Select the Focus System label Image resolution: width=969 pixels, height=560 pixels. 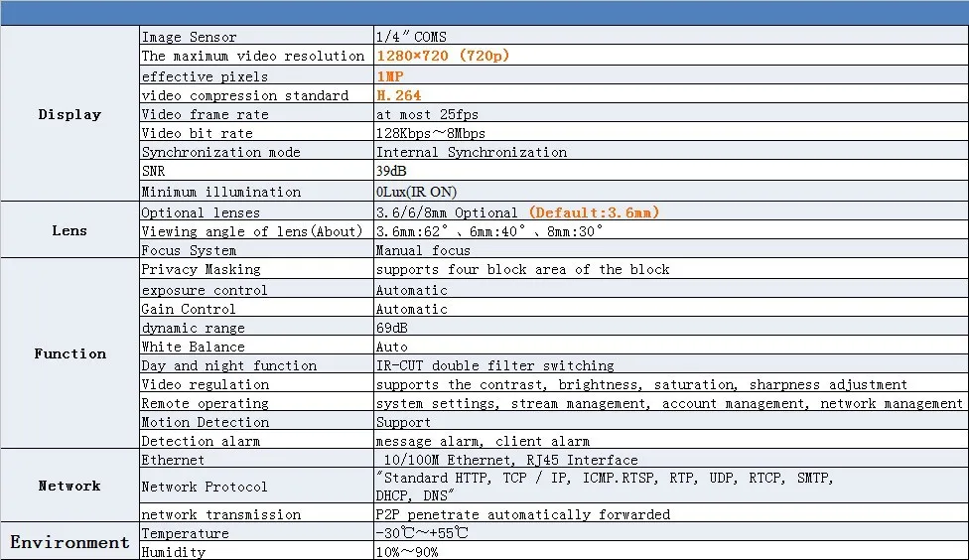point(189,250)
